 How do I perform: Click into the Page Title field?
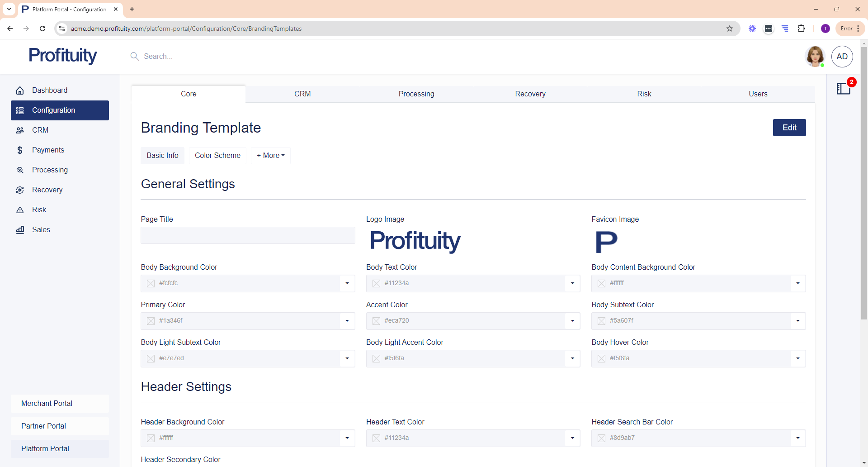point(248,235)
